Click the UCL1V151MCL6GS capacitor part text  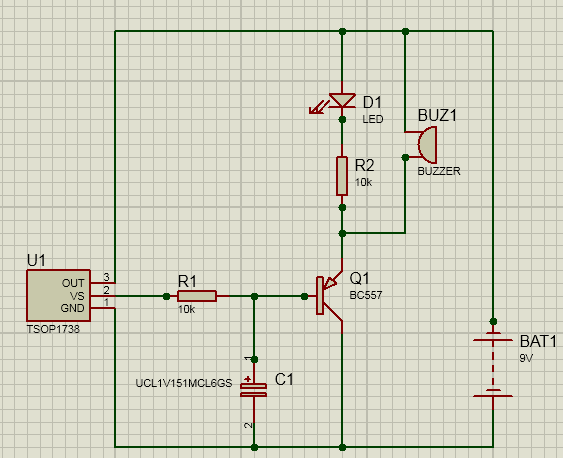pyautogui.click(x=184, y=383)
